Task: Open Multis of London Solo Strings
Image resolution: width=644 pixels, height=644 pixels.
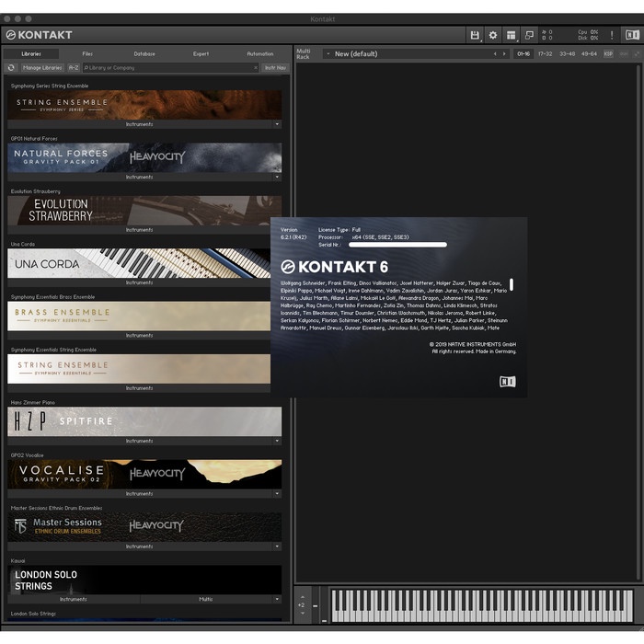Action: pos(206,599)
